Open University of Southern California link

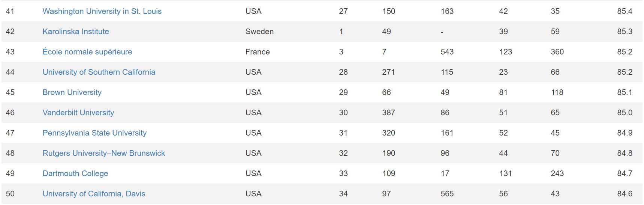click(99, 72)
